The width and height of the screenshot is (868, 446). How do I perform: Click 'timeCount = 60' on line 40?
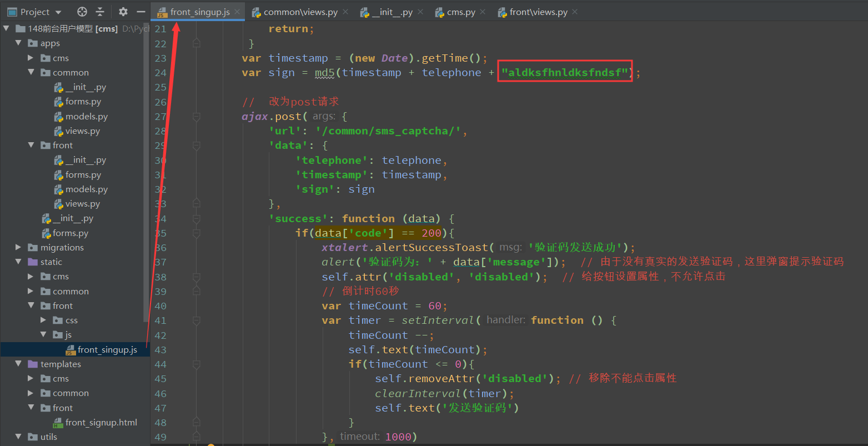pyautogui.click(x=395, y=306)
